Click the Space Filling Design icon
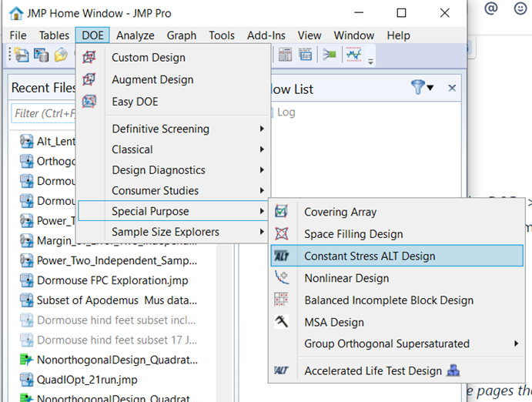 [x=282, y=234]
